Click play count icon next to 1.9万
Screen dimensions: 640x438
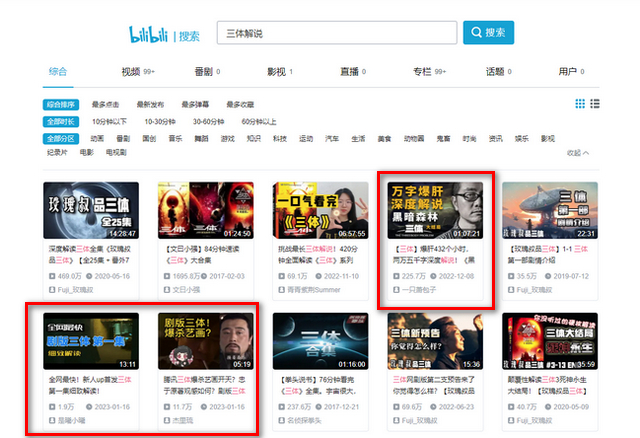click(52, 407)
